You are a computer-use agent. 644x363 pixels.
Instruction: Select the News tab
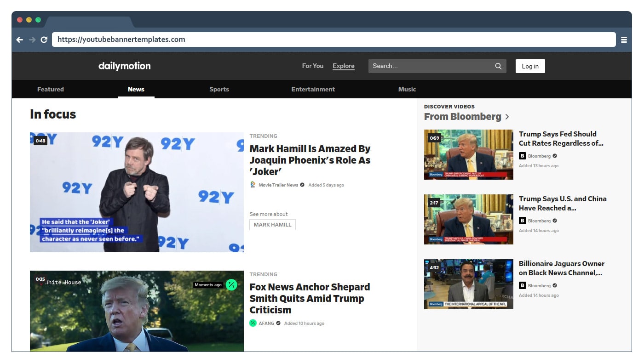(136, 89)
